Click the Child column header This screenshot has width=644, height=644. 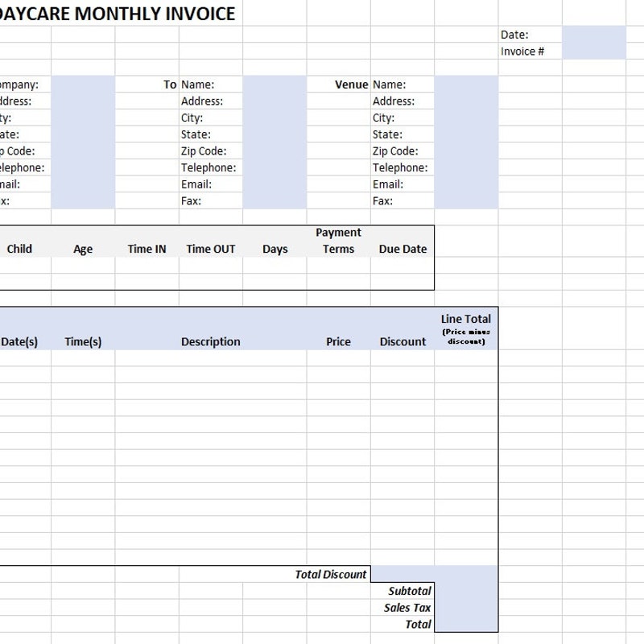point(19,249)
